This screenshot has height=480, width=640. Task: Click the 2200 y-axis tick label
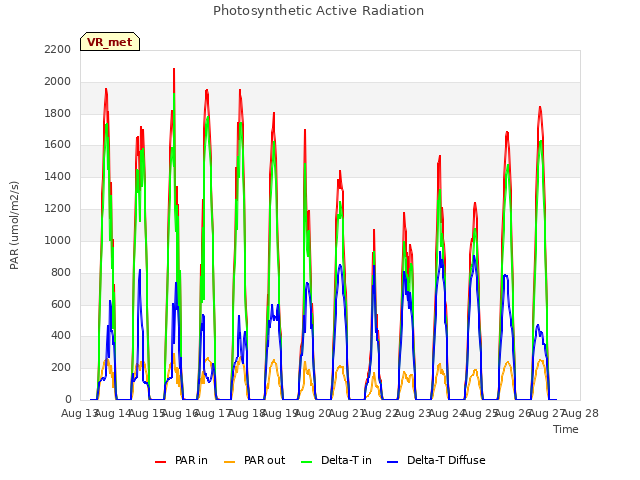tap(58, 49)
